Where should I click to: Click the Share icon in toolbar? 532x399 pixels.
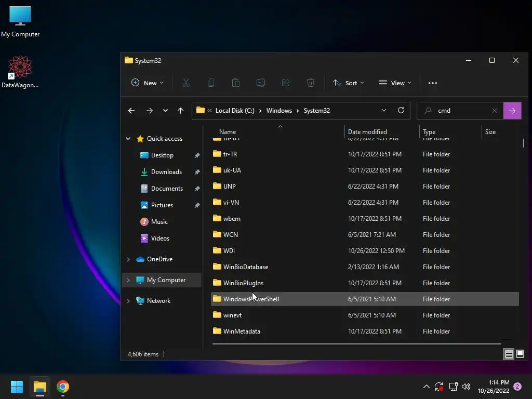tap(286, 83)
